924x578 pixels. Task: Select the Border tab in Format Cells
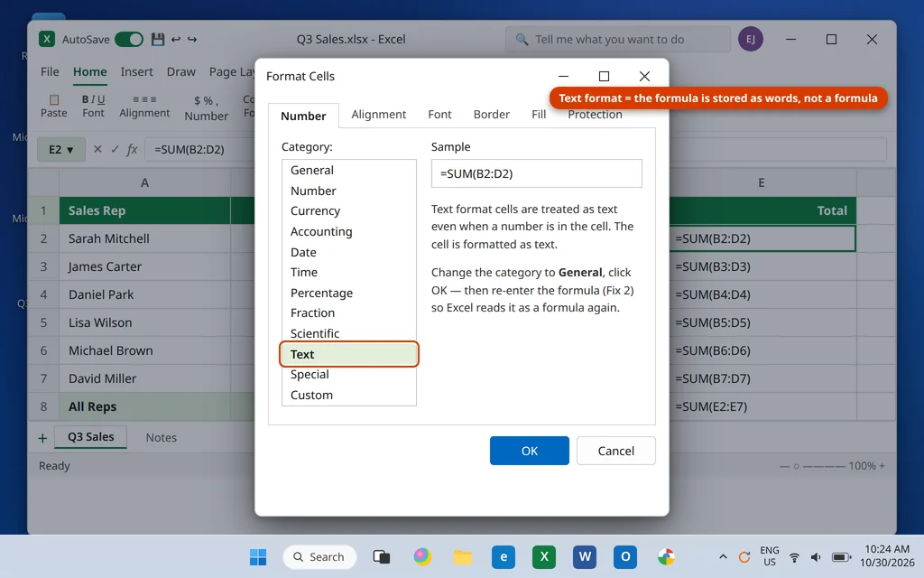click(x=492, y=115)
